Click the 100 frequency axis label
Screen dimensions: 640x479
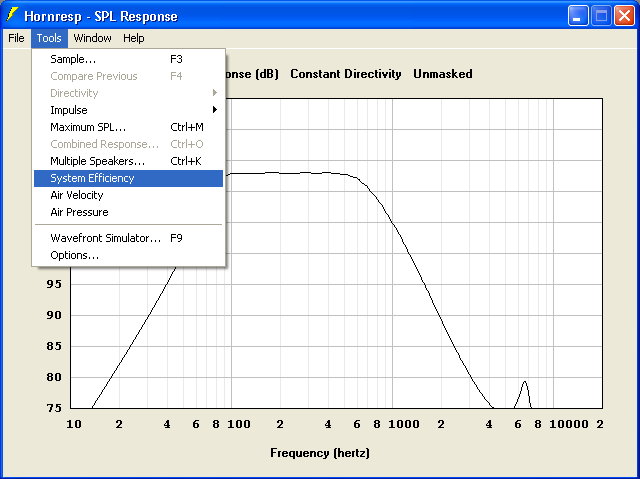pyautogui.click(x=239, y=424)
